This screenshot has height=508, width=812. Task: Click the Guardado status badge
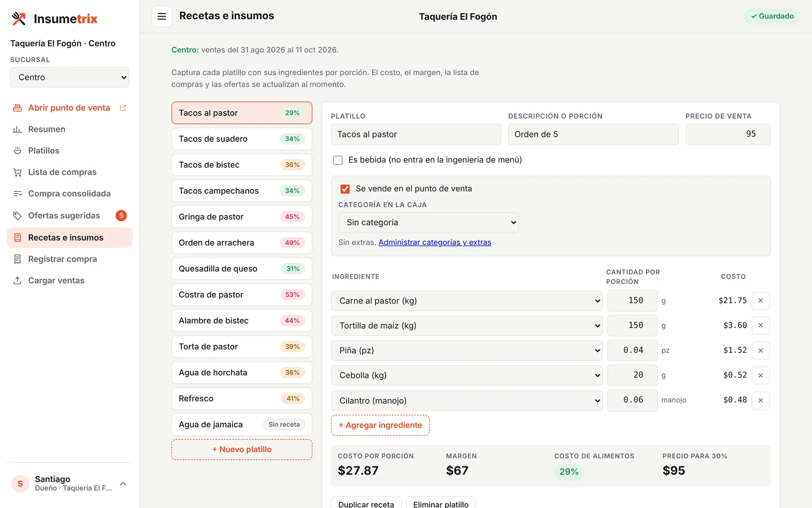[772, 16]
